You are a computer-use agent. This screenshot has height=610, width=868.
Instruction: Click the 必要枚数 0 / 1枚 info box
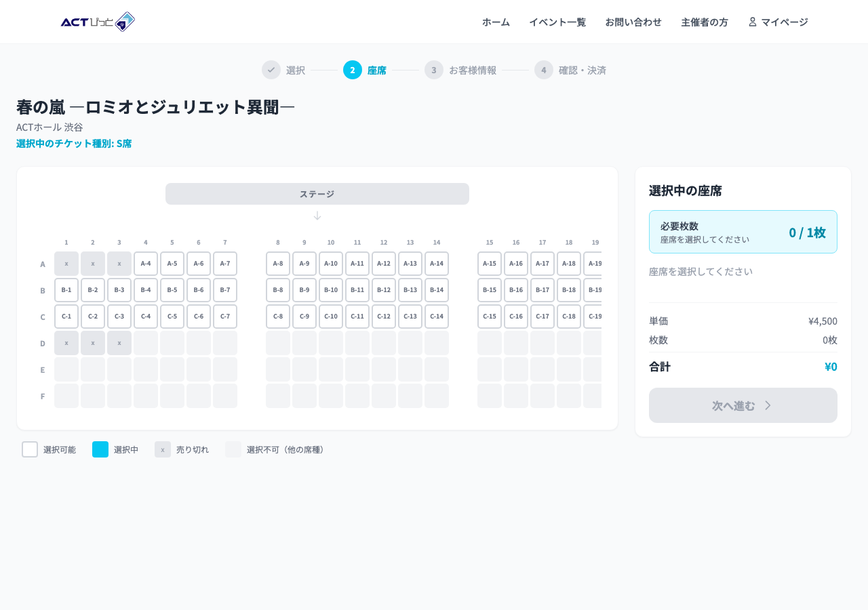[743, 231]
